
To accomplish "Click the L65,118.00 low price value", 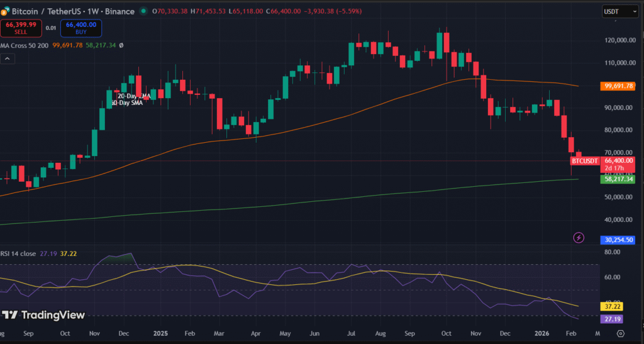I will pos(245,11).
